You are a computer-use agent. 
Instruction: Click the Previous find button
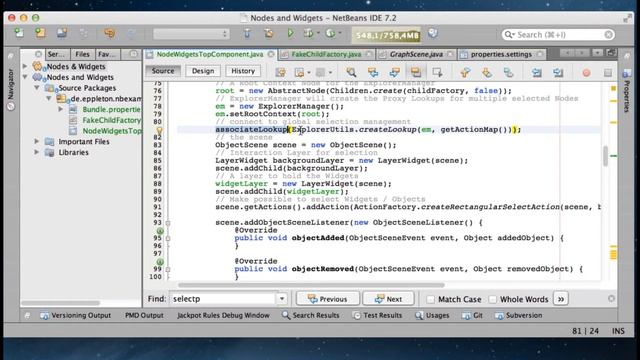coord(328,299)
